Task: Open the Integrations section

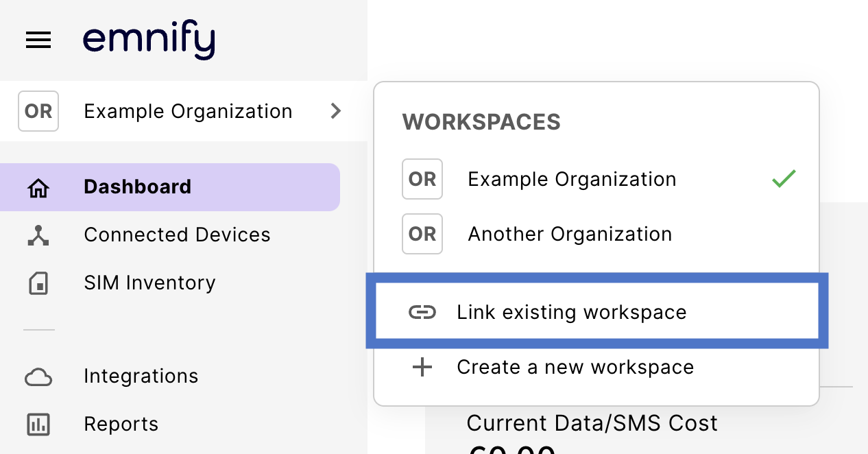Action: (x=141, y=377)
